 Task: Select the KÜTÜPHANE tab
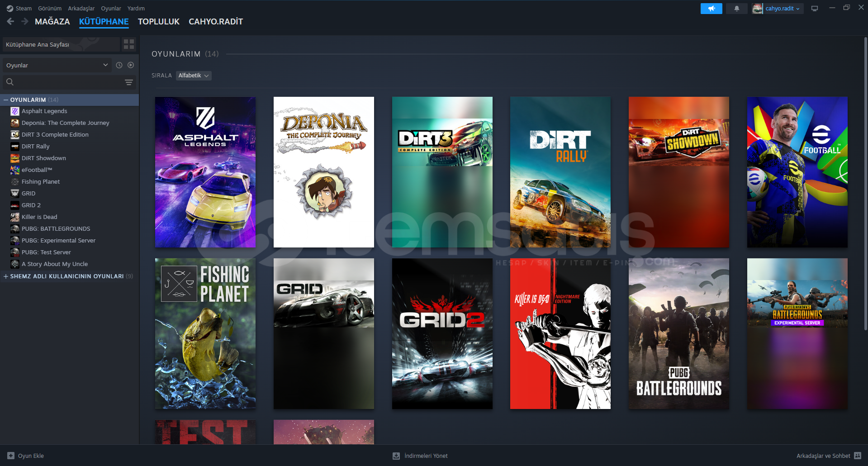104,22
